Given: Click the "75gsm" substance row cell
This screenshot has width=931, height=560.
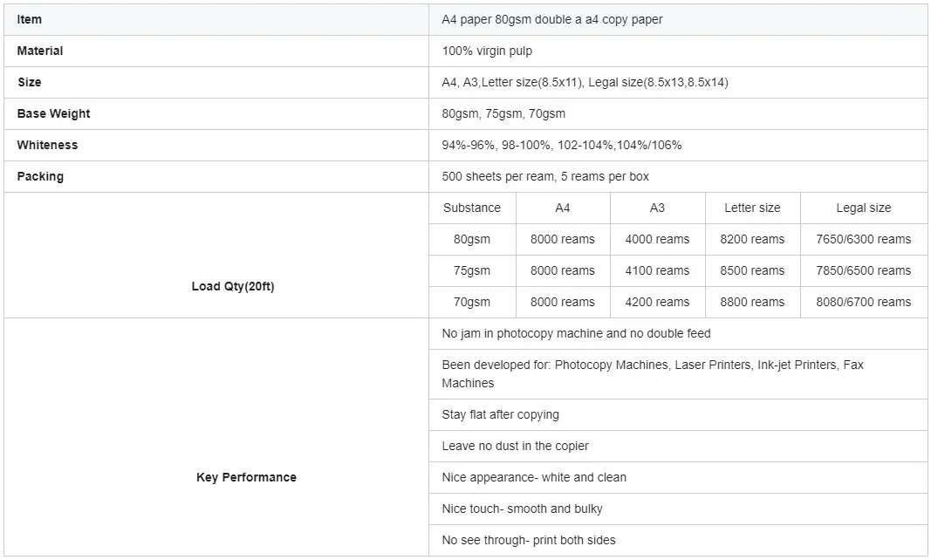Looking at the screenshot, I should point(472,270).
